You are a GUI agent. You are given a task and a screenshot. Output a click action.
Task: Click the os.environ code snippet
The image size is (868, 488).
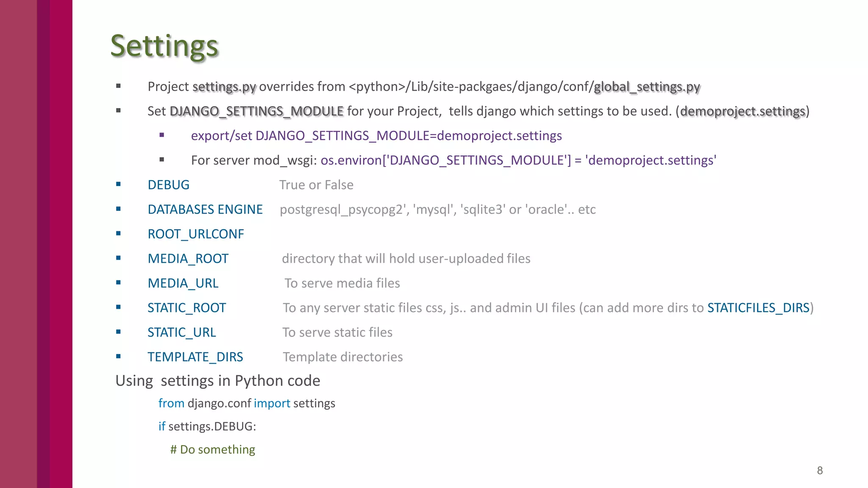point(518,160)
